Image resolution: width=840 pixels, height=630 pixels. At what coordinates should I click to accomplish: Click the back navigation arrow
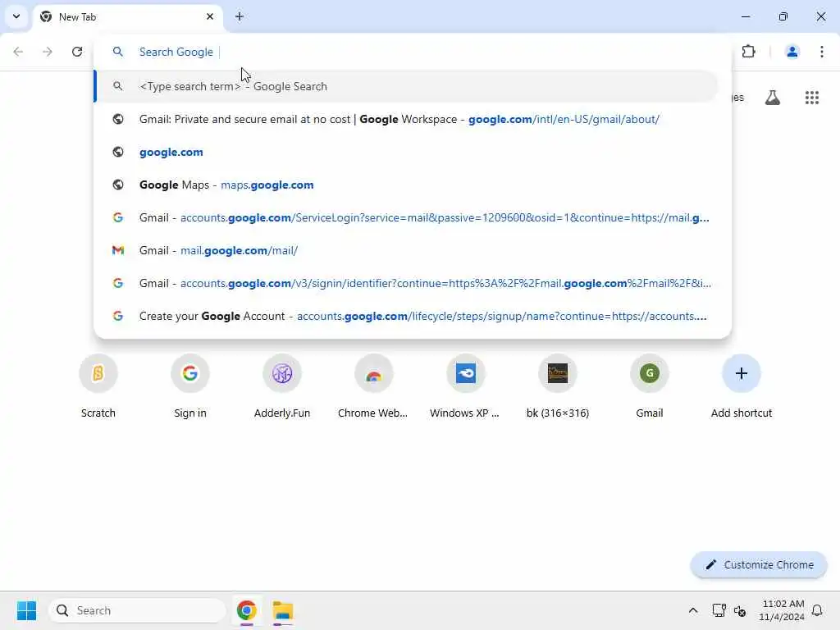(x=18, y=52)
